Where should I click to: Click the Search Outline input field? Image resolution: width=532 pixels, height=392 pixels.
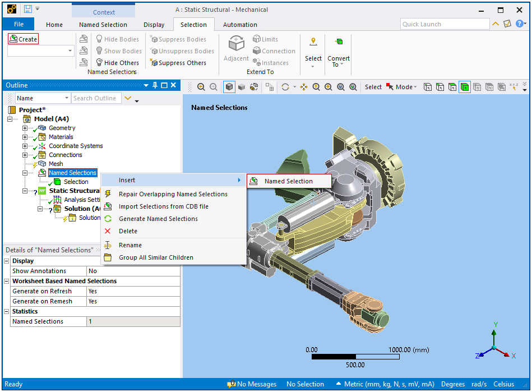tap(97, 98)
